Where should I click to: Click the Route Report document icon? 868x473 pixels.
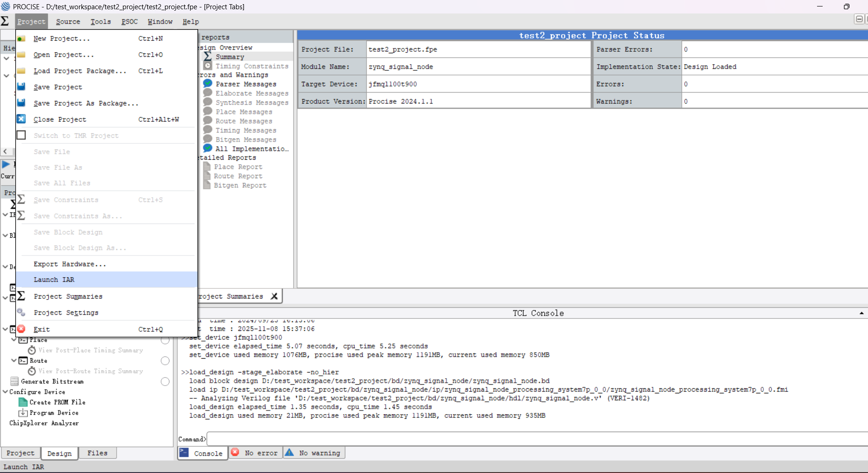(207, 176)
